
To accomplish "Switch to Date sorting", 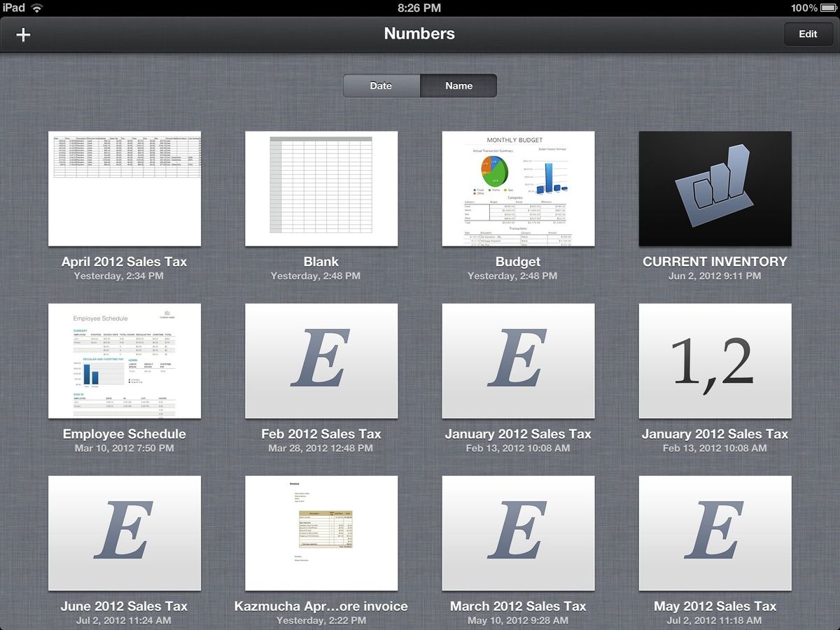I will [381, 85].
